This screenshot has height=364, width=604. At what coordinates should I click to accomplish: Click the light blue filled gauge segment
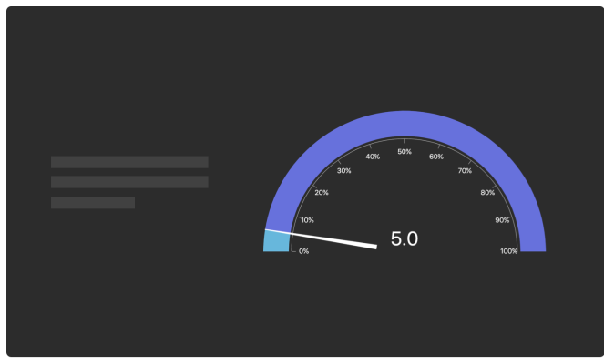pyautogui.click(x=276, y=241)
